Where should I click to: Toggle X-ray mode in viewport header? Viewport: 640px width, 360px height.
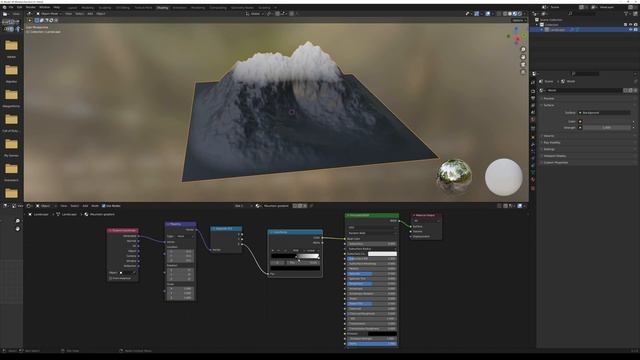tap(499, 13)
